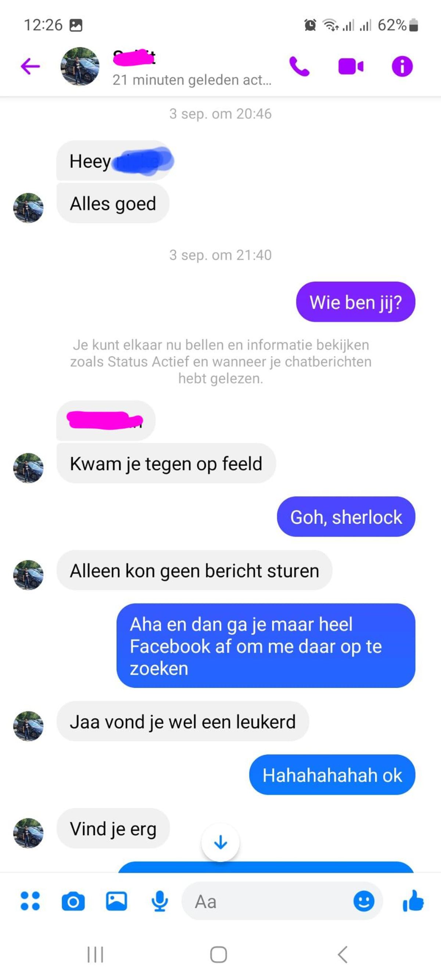Tap the 'Kwam je tegen op feeld' message
The height and width of the screenshot is (980, 441).
166,464
